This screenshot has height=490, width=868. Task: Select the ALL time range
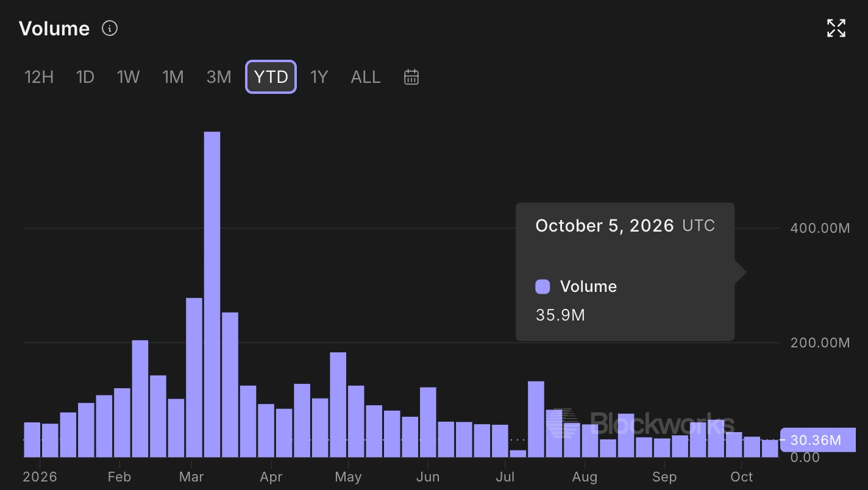point(366,77)
